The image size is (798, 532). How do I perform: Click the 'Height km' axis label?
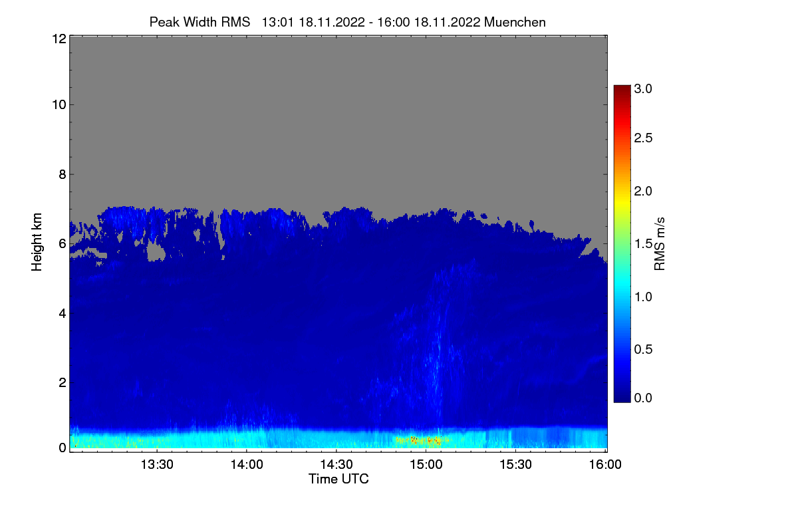37,243
